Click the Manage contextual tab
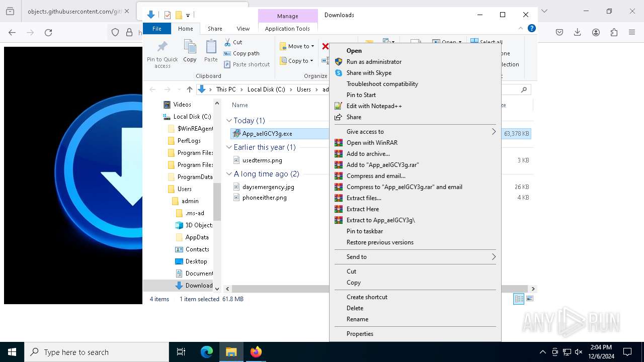 pyautogui.click(x=288, y=16)
